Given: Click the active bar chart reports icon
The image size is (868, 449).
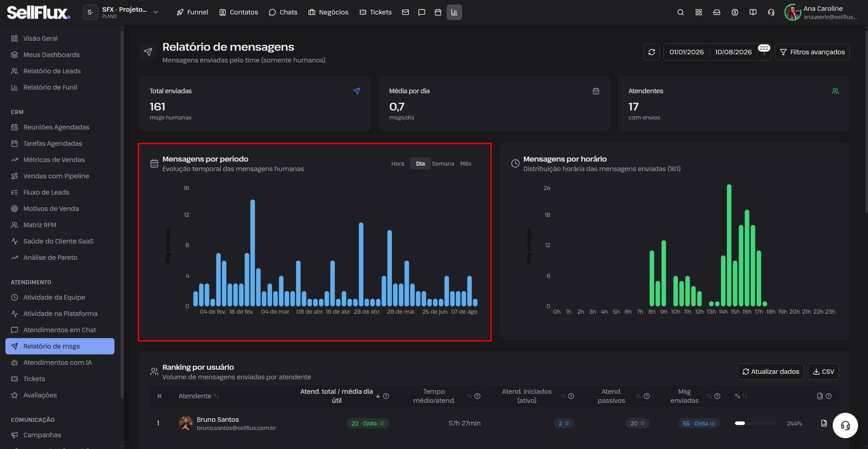Looking at the screenshot, I should coord(454,12).
